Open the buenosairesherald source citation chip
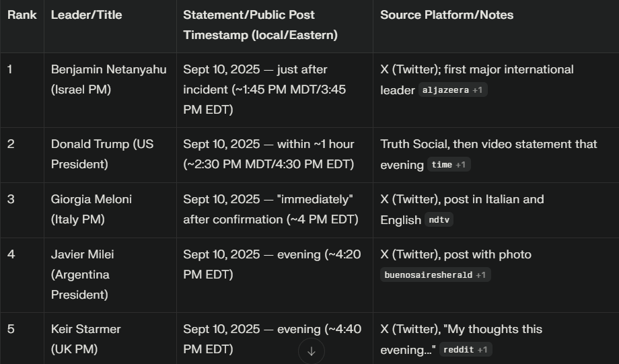Viewport: 619px width, 364px height. [x=435, y=275]
